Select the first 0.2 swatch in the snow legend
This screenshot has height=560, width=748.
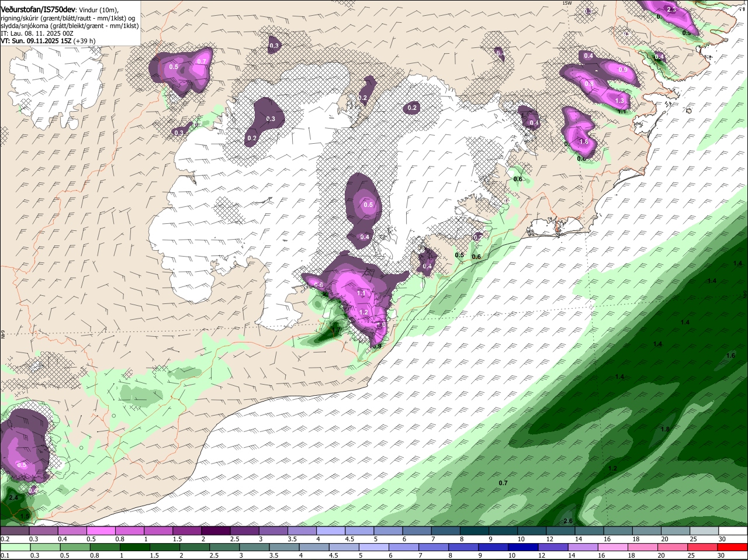15,531
